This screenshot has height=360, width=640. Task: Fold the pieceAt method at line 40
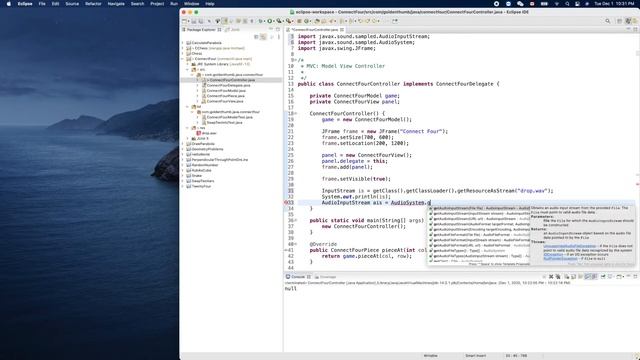pos(296,244)
